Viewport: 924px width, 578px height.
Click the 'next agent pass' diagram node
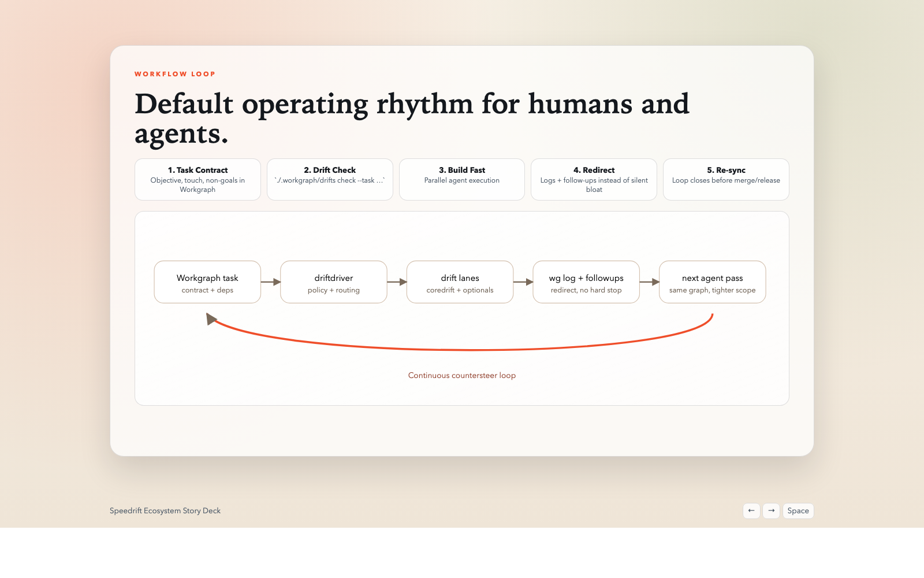(712, 282)
